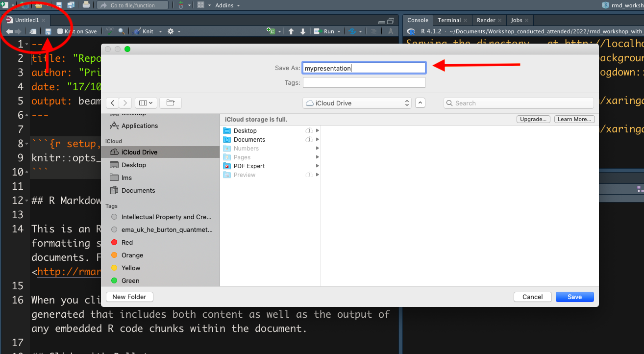Click the Knit yarn icon
This screenshot has height=354, width=644.
137,31
